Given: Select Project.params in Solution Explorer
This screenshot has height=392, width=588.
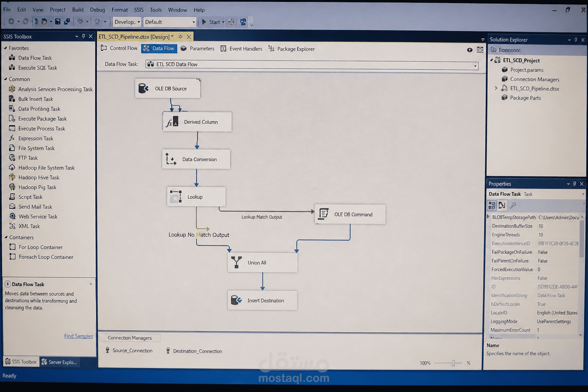Looking at the screenshot, I should click(x=527, y=70).
